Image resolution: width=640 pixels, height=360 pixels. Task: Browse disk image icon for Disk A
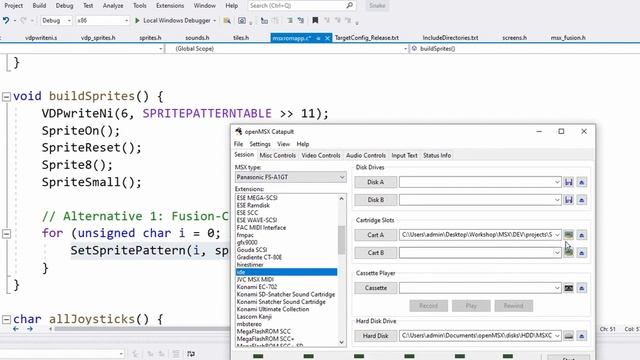(569, 182)
